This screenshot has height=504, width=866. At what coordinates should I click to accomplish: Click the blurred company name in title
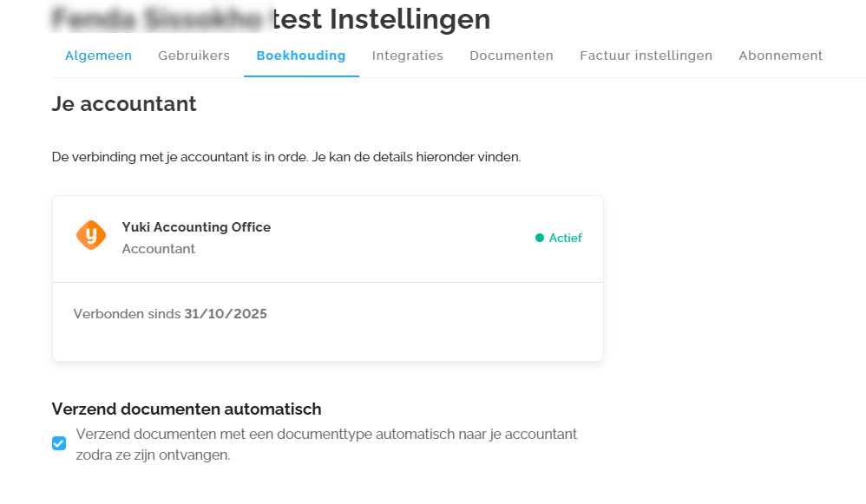(x=161, y=19)
